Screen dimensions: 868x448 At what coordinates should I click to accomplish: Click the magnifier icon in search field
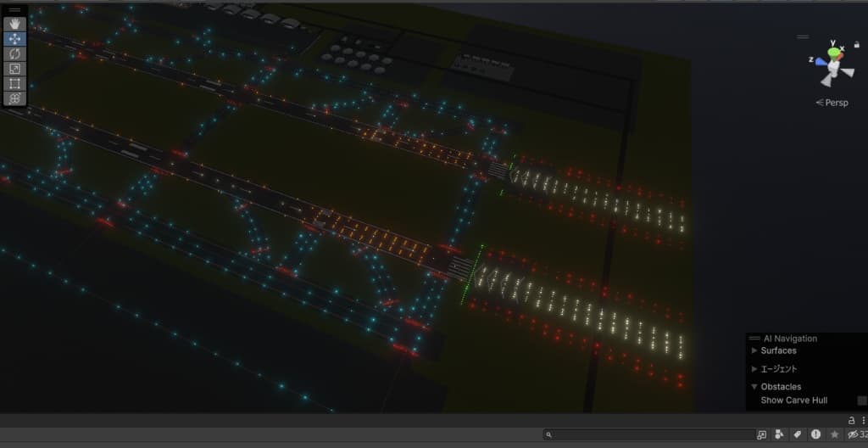pyautogui.click(x=548, y=435)
